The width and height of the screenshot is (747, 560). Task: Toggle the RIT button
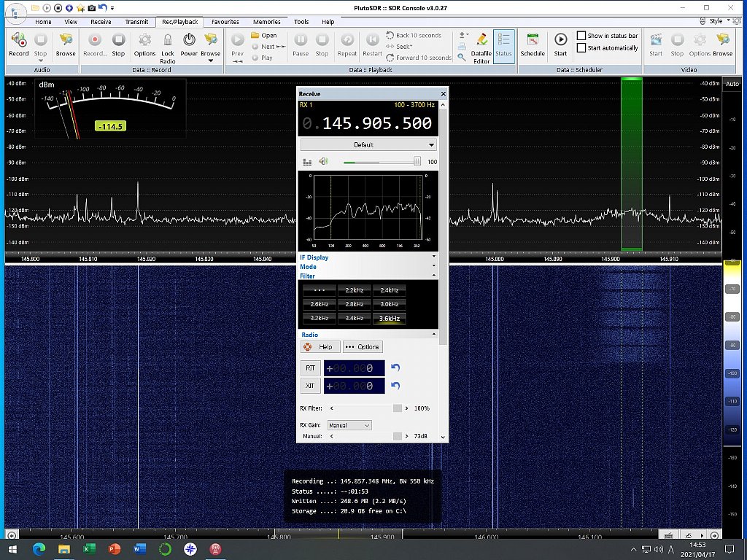(310, 367)
